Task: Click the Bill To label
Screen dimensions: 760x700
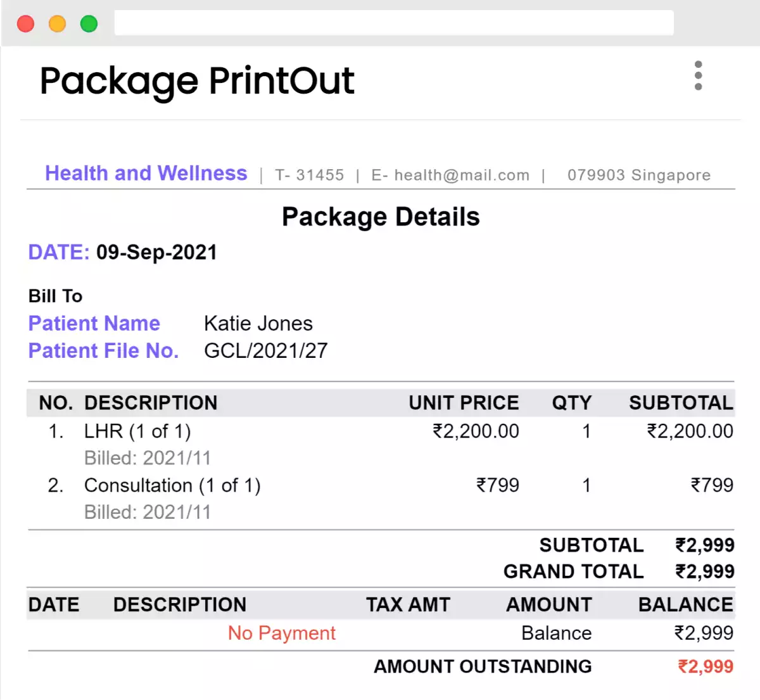Action: pos(55,296)
